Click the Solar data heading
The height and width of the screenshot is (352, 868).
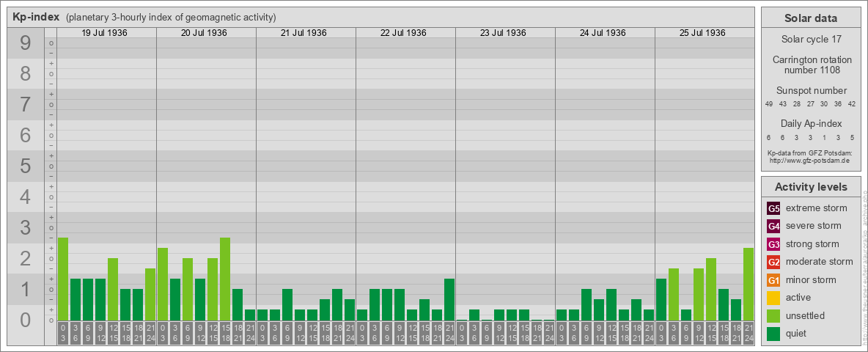(x=810, y=18)
